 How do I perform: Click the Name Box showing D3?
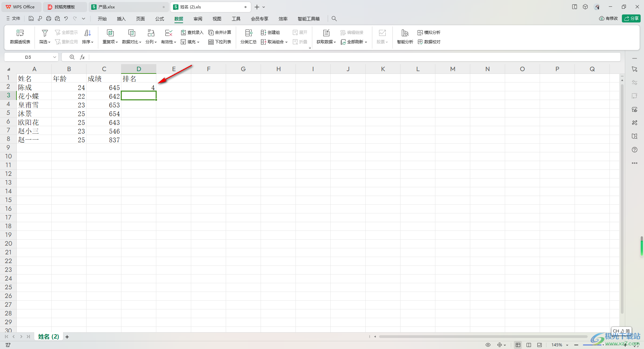(28, 57)
